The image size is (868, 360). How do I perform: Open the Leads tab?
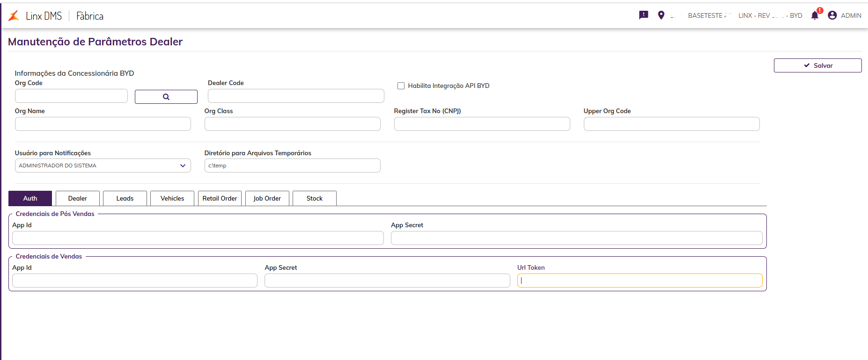[125, 198]
